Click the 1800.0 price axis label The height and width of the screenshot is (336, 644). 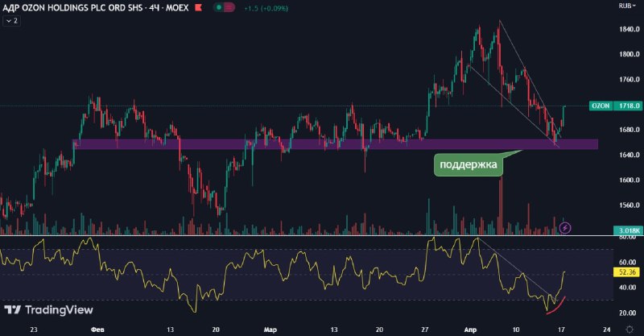(629, 54)
